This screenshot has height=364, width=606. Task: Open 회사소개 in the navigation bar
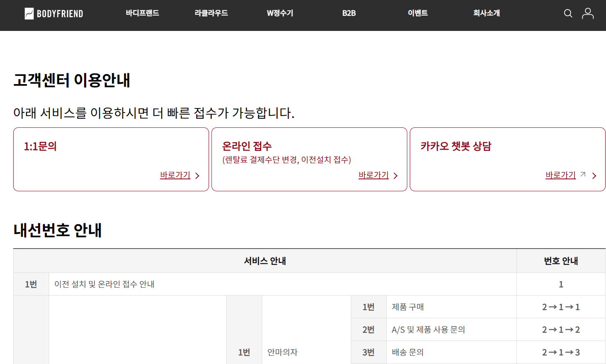click(486, 13)
